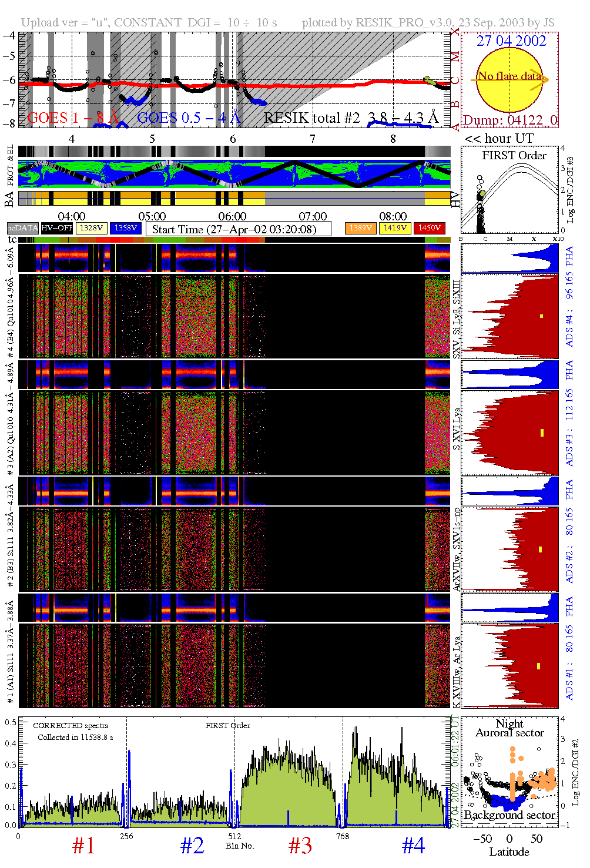Click the red 1450V voltage swatch
Screen dimensions: 590x868
pos(429,228)
